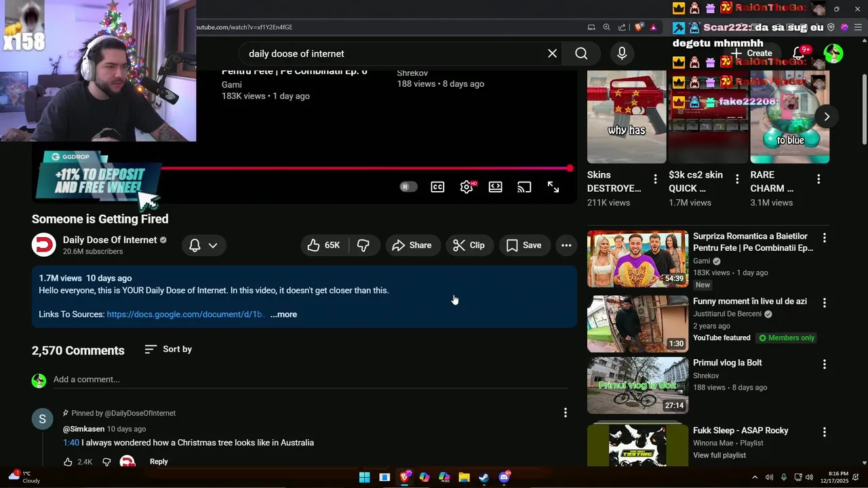Viewport: 868px width, 488px height.
Task: Click the red scrubber dot at the end
Action: pyautogui.click(x=570, y=168)
